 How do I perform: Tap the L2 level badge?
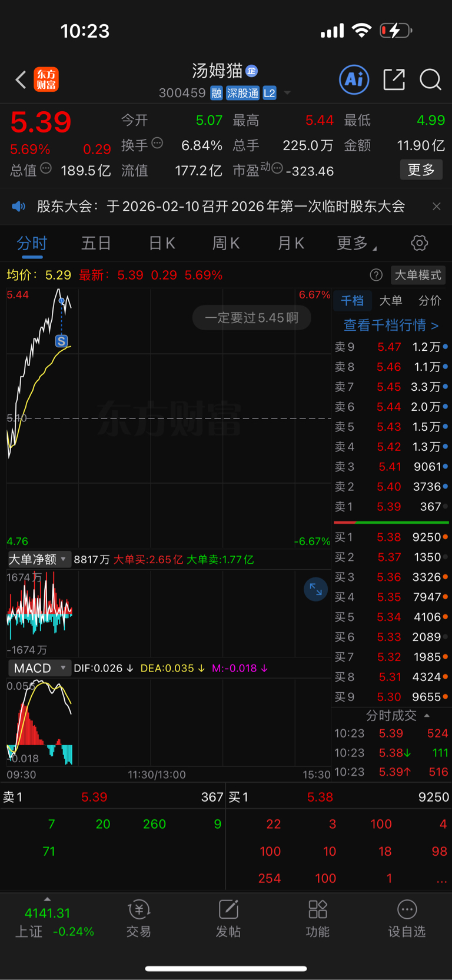click(269, 93)
